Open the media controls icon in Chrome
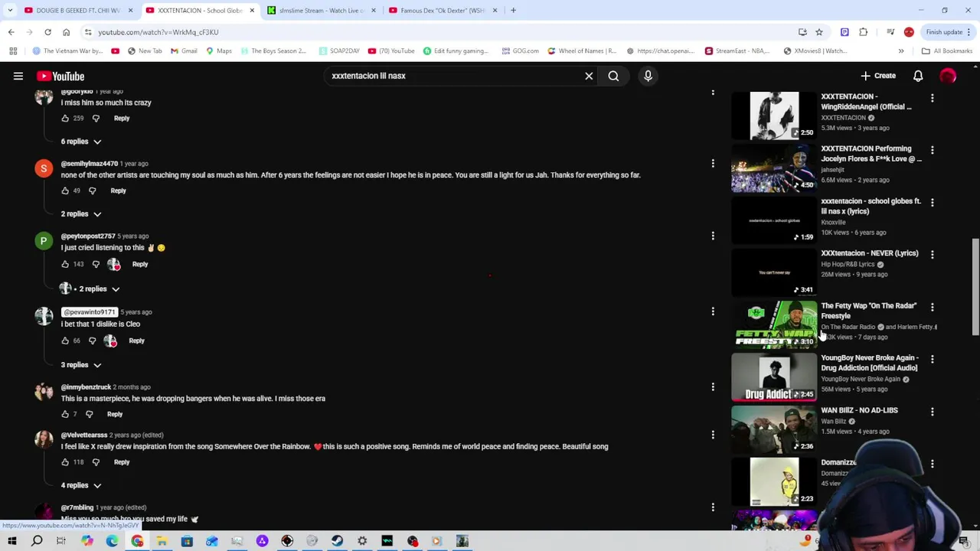The height and width of the screenshot is (551, 980). [x=890, y=32]
